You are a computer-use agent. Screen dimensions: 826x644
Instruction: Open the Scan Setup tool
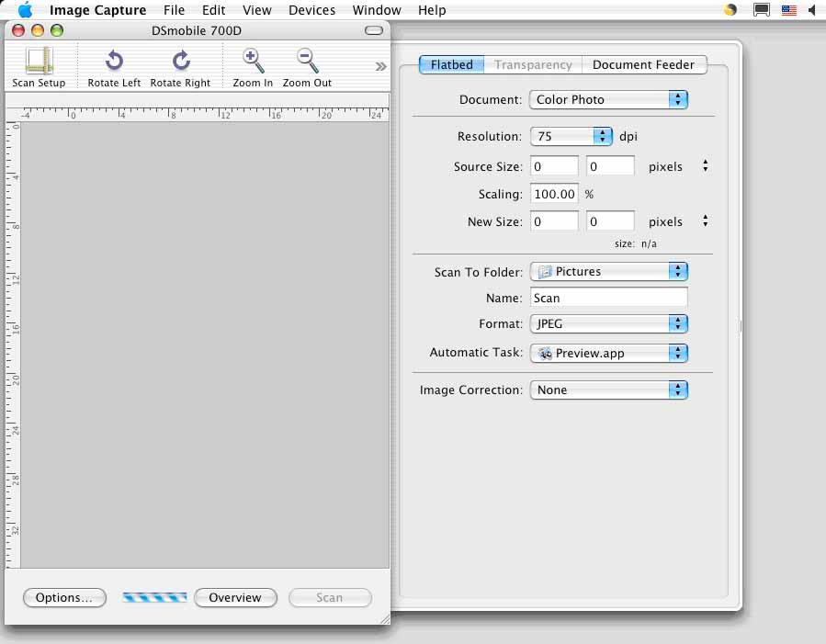tap(39, 67)
